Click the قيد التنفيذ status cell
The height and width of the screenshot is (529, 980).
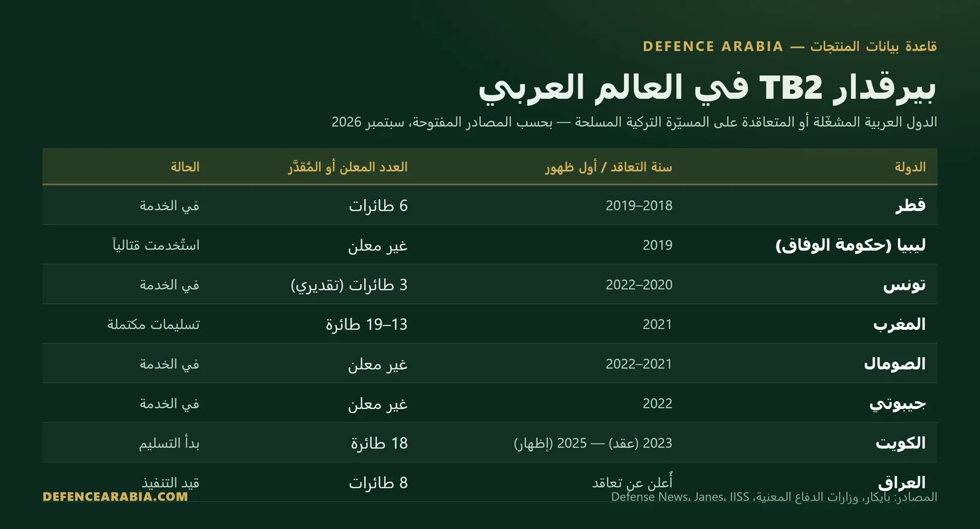point(170,482)
